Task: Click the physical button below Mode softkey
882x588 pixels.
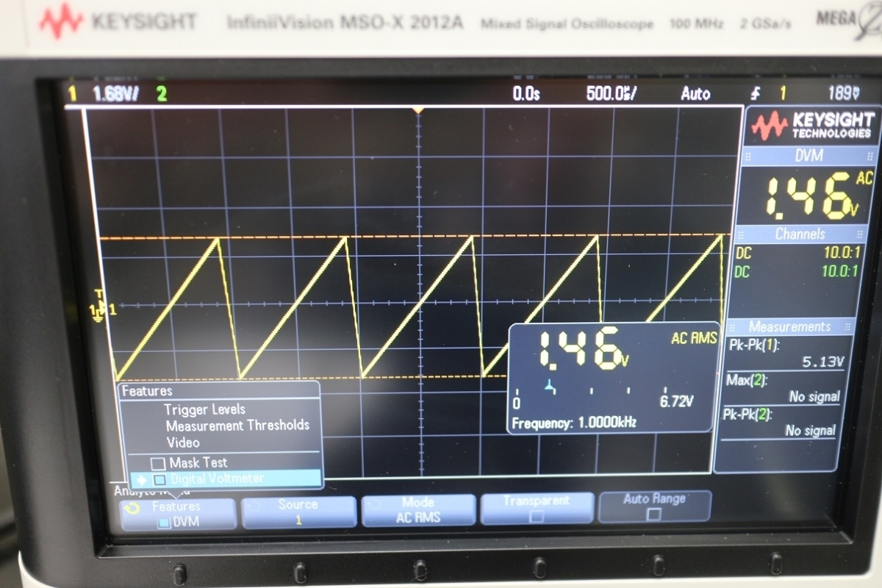Action: click(x=420, y=570)
